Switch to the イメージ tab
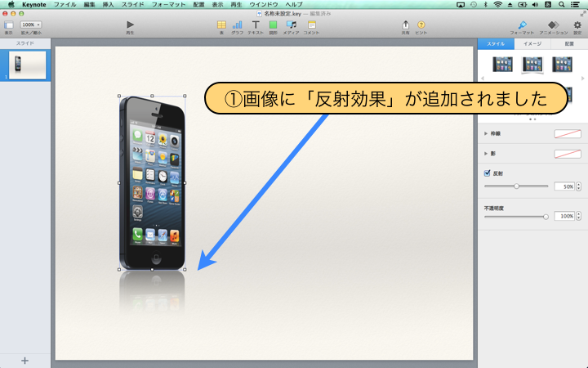Screen dimensions: 588x368 click(x=532, y=44)
